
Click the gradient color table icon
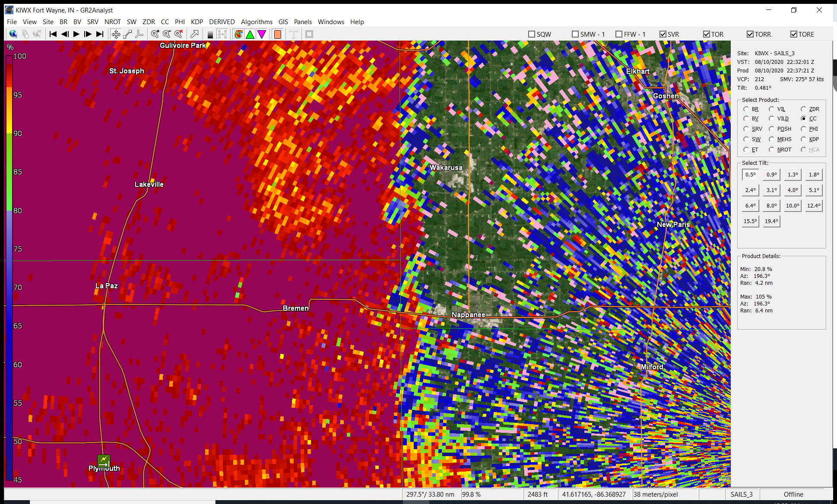click(x=210, y=34)
